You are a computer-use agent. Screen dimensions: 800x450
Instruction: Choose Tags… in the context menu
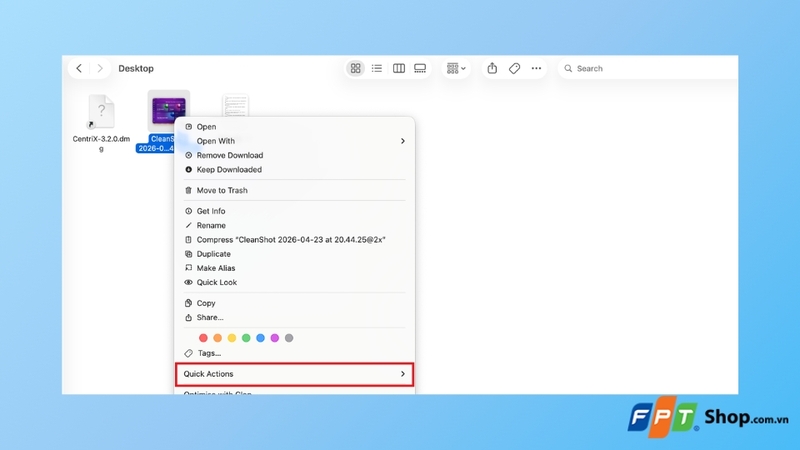click(x=294, y=353)
